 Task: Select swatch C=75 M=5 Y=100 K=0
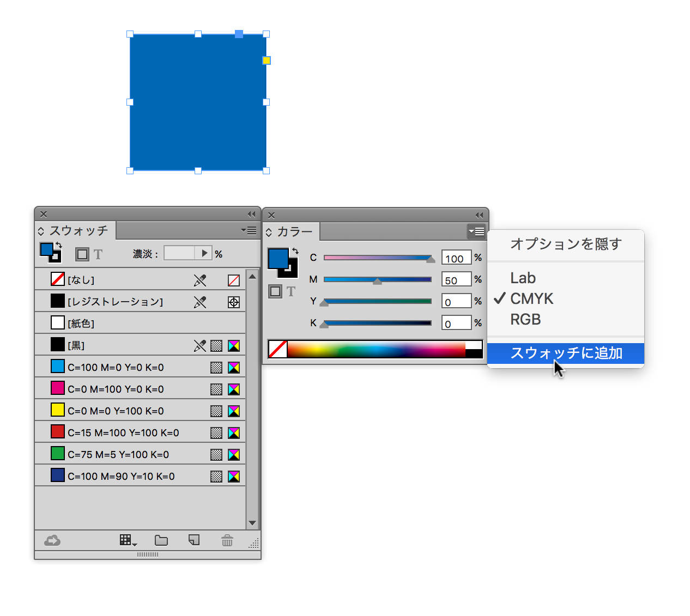140,454
